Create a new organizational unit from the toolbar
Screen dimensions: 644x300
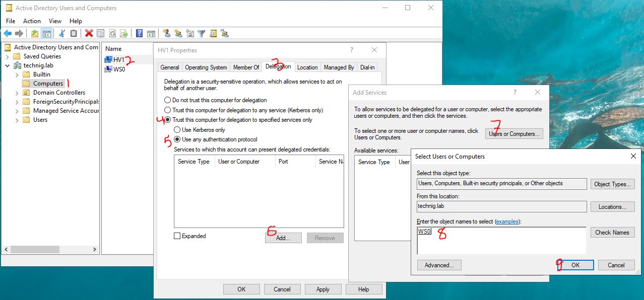point(190,33)
